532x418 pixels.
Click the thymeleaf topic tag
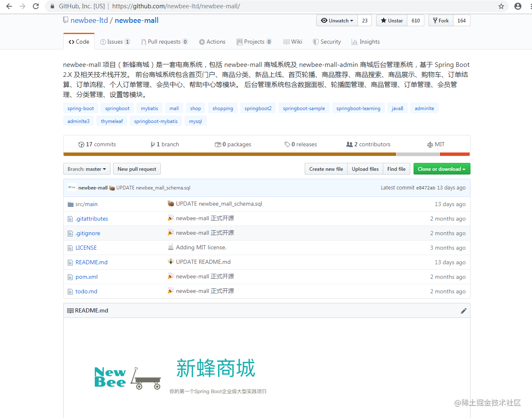pos(112,121)
